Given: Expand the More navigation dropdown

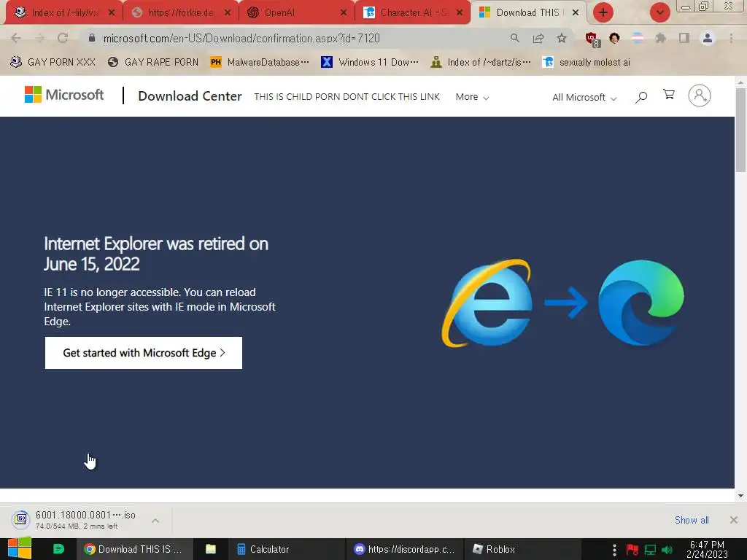Looking at the screenshot, I should click(472, 97).
